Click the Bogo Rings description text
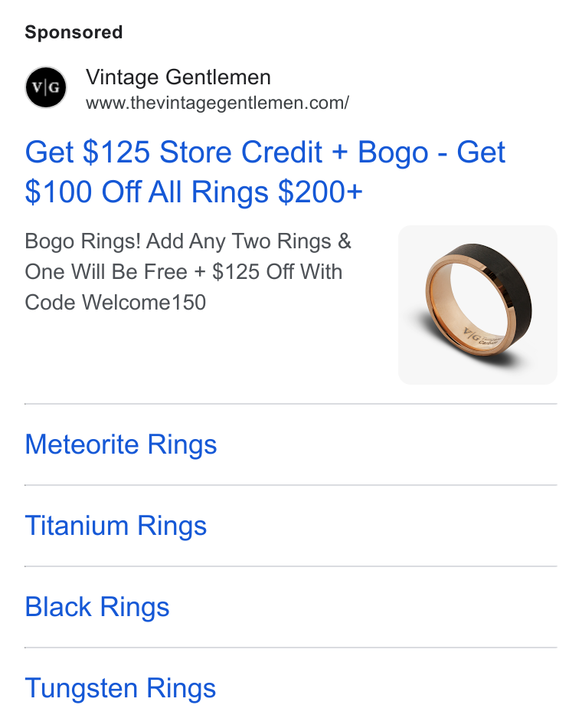This screenshot has width=582, height=728. [188, 271]
